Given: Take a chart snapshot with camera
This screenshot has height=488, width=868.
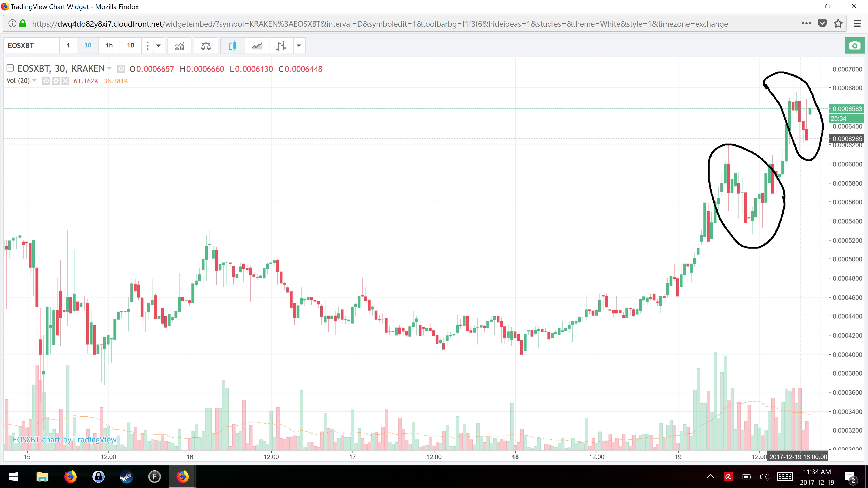Looking at the screenshot, I should click(854, 45).
